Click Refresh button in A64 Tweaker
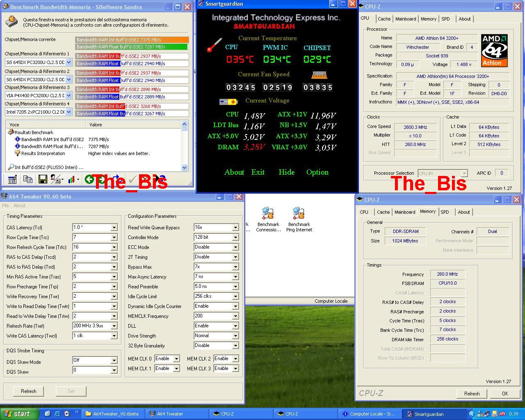 pyautogui.click(x=29, y=391)
